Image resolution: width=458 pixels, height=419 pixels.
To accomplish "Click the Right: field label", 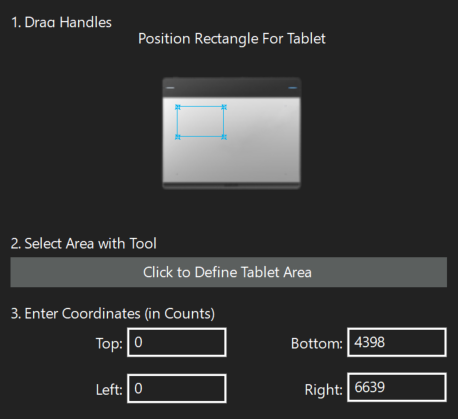I will 323,389.
